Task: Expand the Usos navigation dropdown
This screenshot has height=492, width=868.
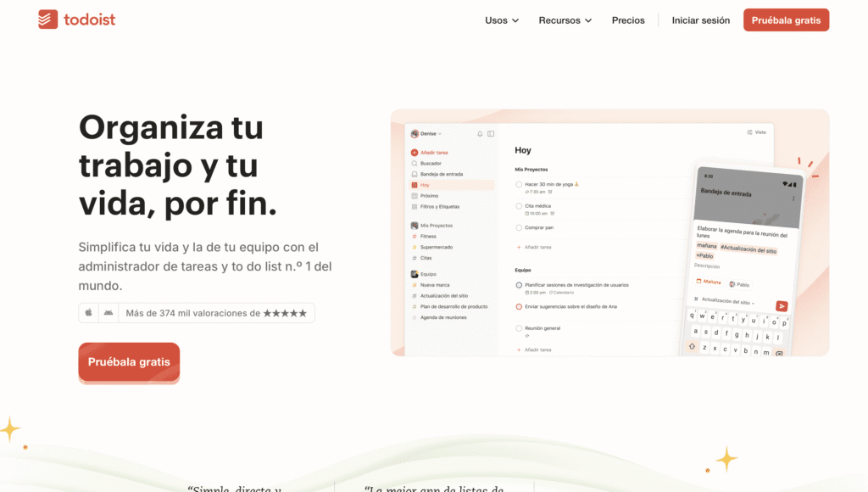Action: 502,20
